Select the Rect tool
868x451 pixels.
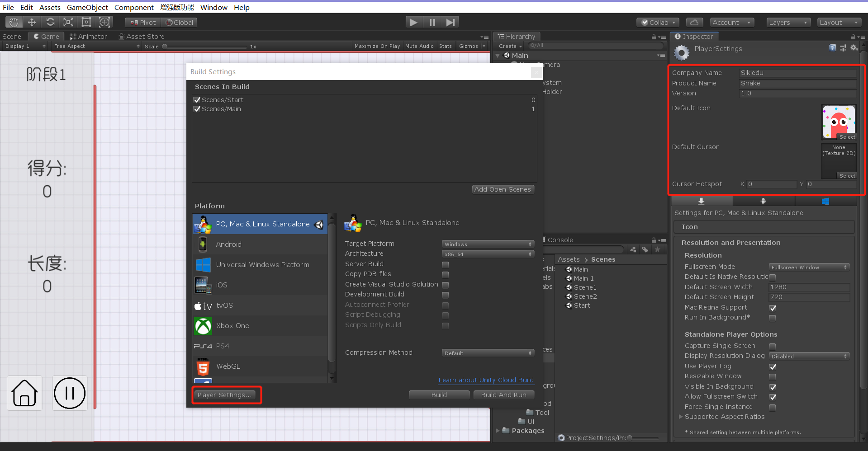tap(86, 22)
